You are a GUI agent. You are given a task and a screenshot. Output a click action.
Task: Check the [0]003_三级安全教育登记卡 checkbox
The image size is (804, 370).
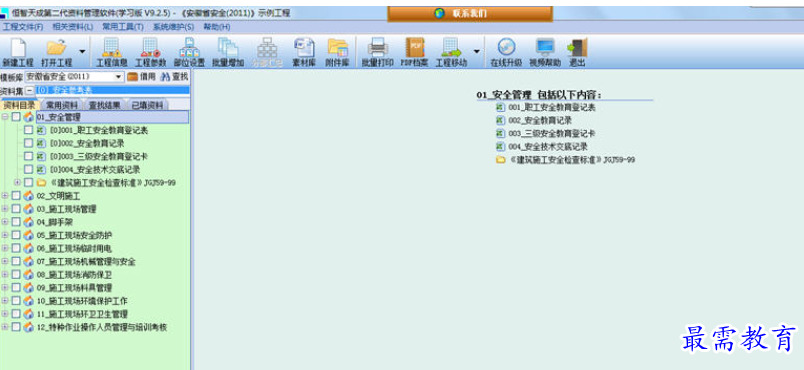(28, 156)
